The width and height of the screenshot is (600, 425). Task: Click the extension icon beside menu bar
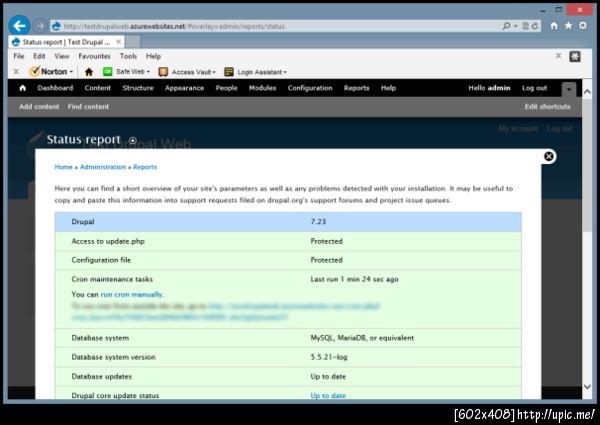(575, 57)
